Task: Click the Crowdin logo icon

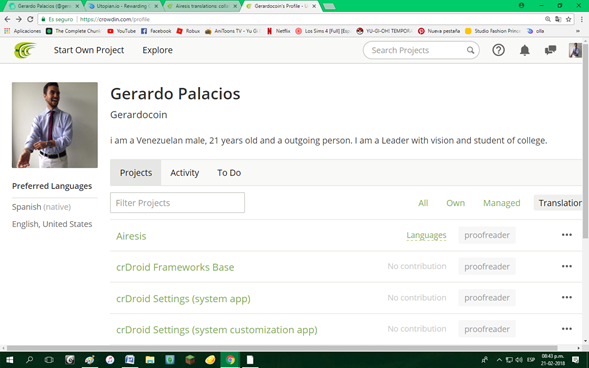Action: (25, 50)
